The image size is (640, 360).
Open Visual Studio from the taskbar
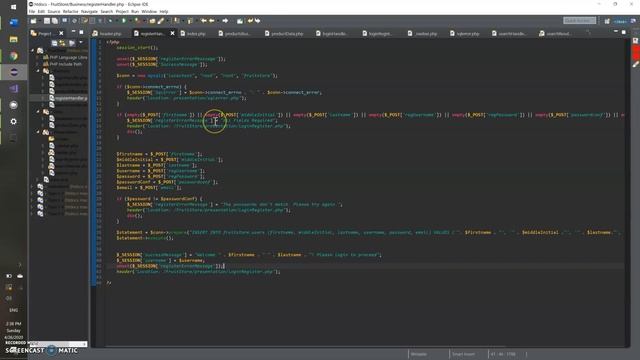pos(13,89)
